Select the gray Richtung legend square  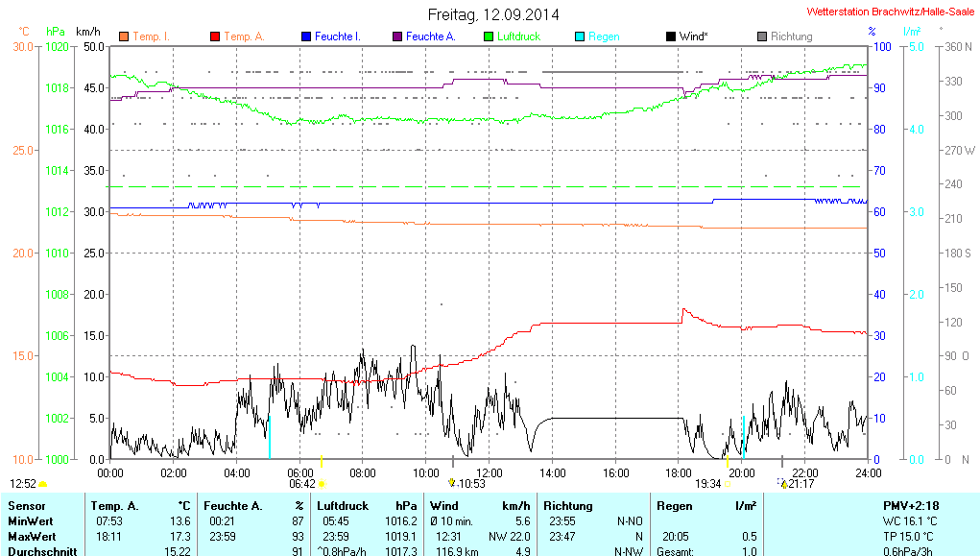pyautogui.click(x=762, y=36)
